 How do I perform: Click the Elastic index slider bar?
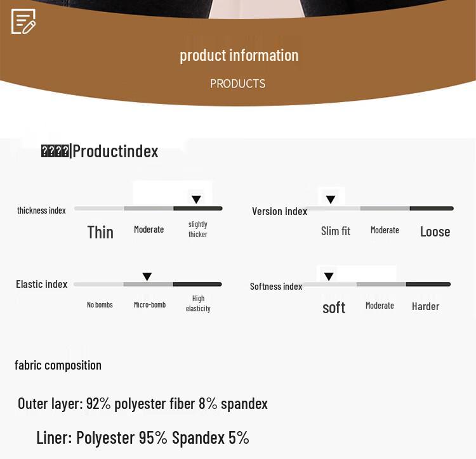coord(148,285)
